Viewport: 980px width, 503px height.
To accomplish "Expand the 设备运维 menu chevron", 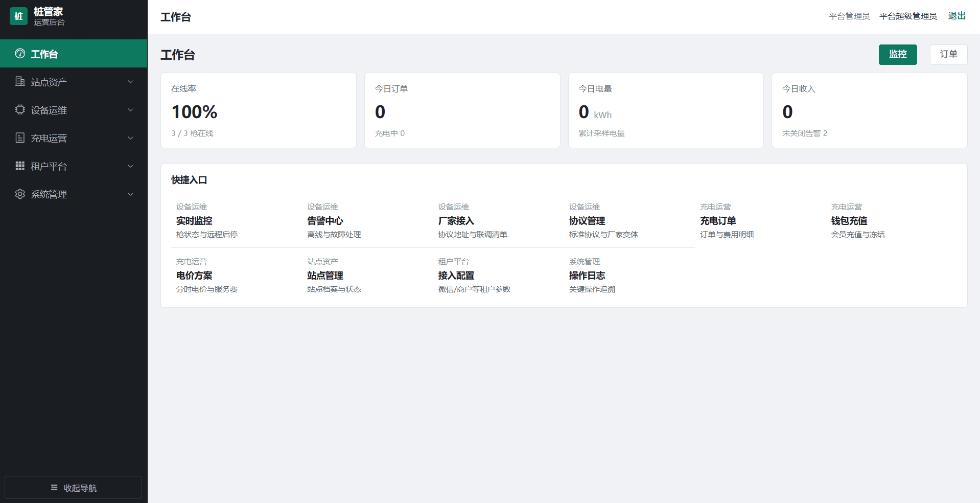I will [130, 110].
